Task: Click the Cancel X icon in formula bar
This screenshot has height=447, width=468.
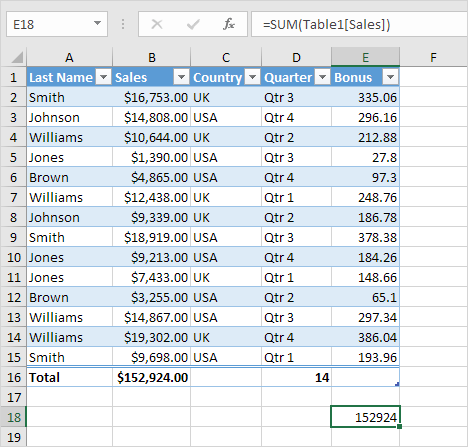Action: point(157,24)
